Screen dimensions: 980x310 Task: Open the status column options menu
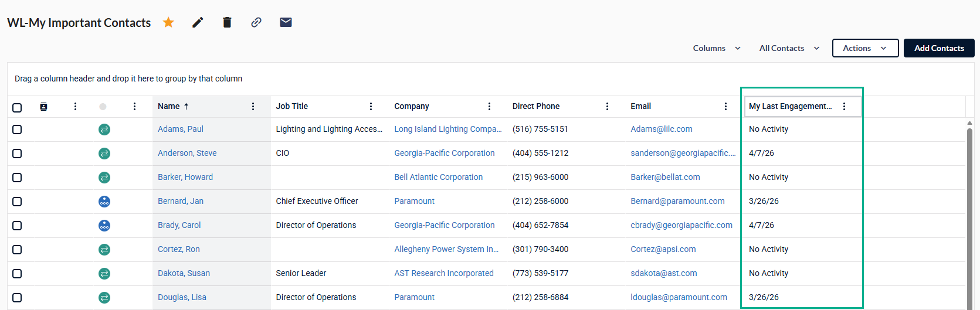pos(134,106)
